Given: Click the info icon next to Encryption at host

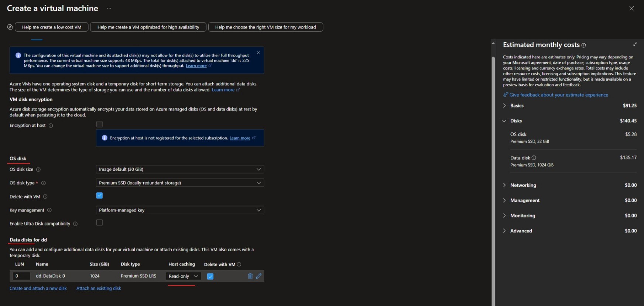Looking at the screenshot, I should click(51, 126).
